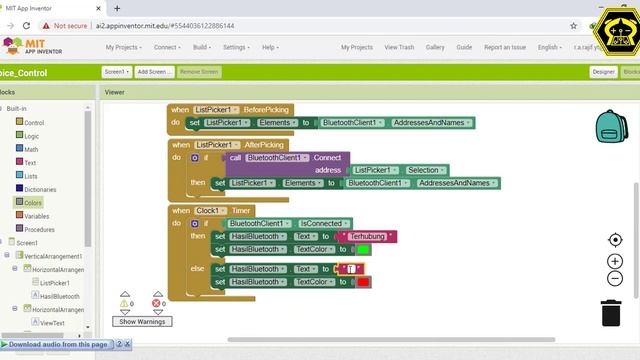Viewport: 640px width, 360px height.
Task: Click the green color block
Action: tap(363, 249)
